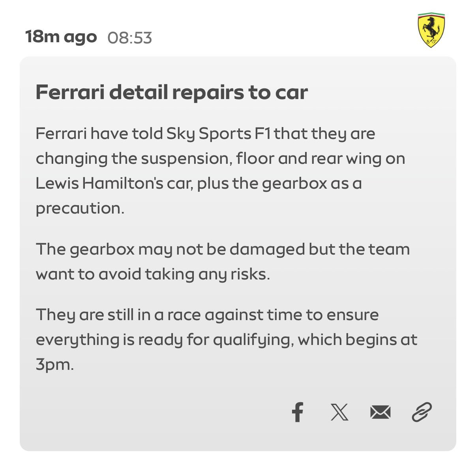Click '3pm.' at the end of the post
Image resolution: width=476 pixels, height=463 pixels.
tap(55, 365)
